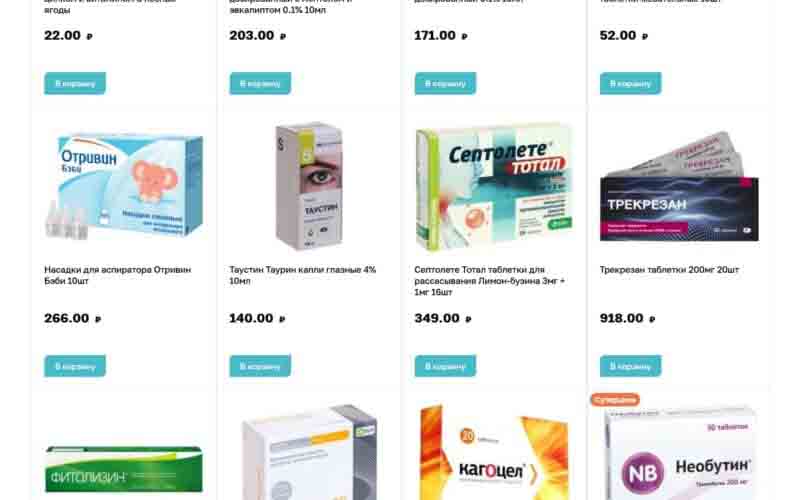Open Кагоцел product image

(494, 453)
